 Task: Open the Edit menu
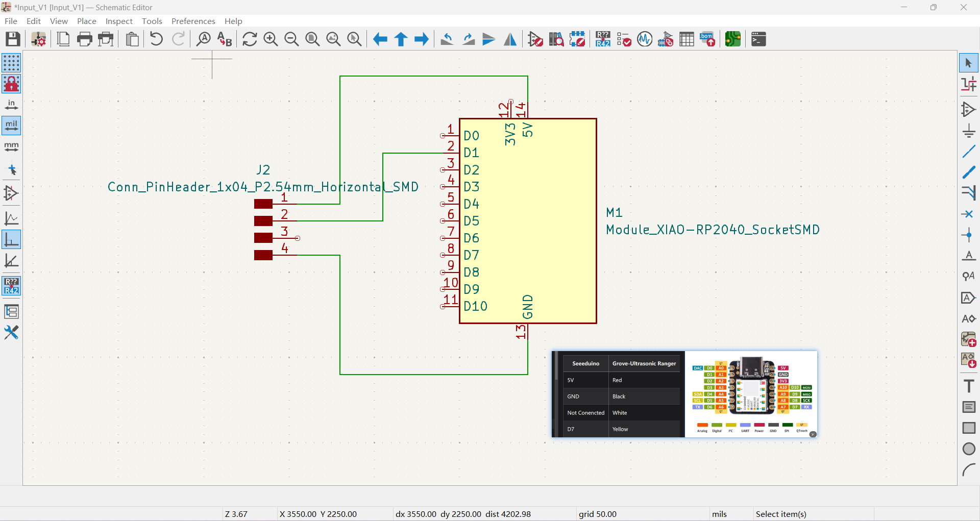(x=34, y=21)
